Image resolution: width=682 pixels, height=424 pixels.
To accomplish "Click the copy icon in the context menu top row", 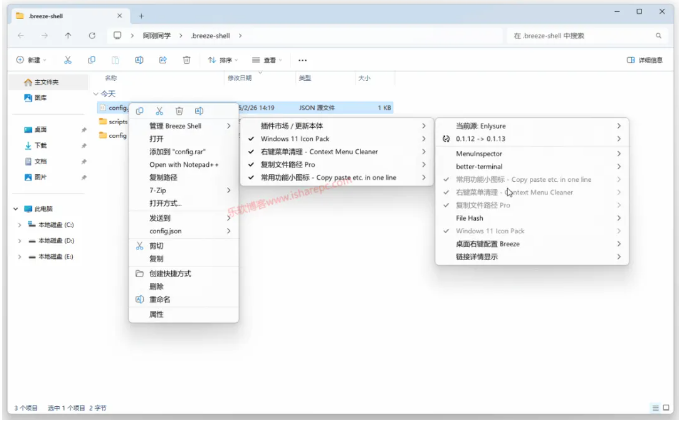I will (140, 111).
